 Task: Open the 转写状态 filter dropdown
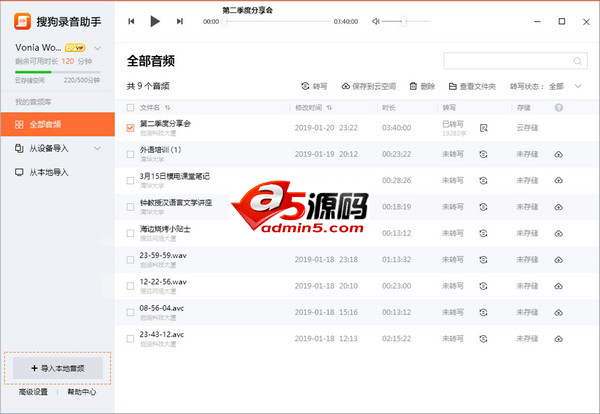click(x=546, y=86)
